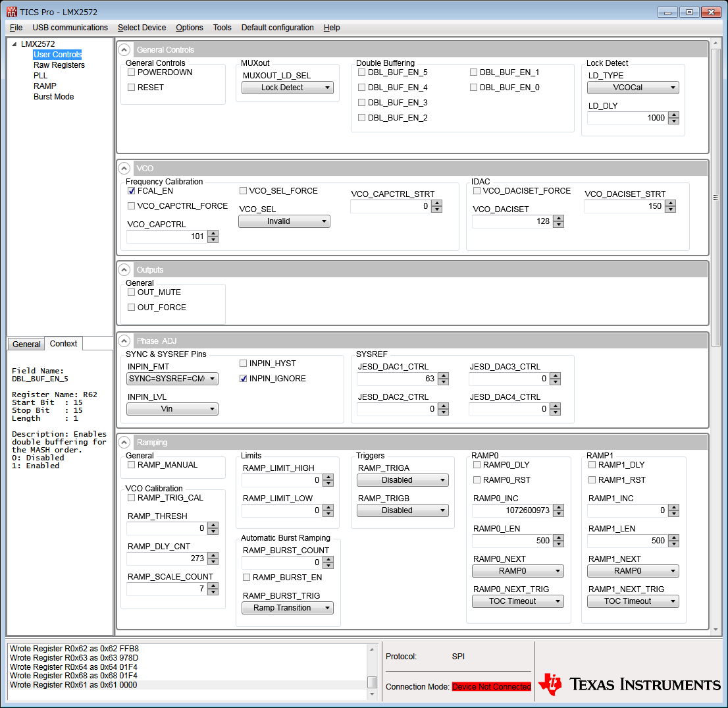The width and height of the screenshot is (728, 708).
Task: Open the Options menu
Action: click(190, 28)
